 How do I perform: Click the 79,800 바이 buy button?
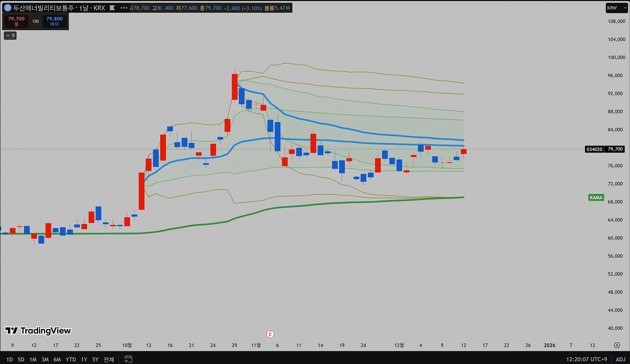pos(54,21)
